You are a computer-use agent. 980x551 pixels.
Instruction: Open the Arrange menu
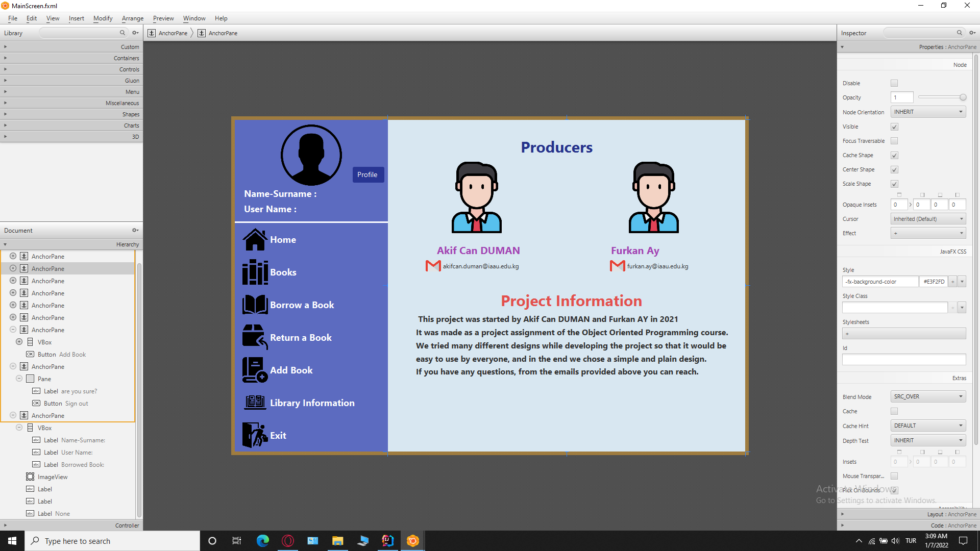[133, 18]
